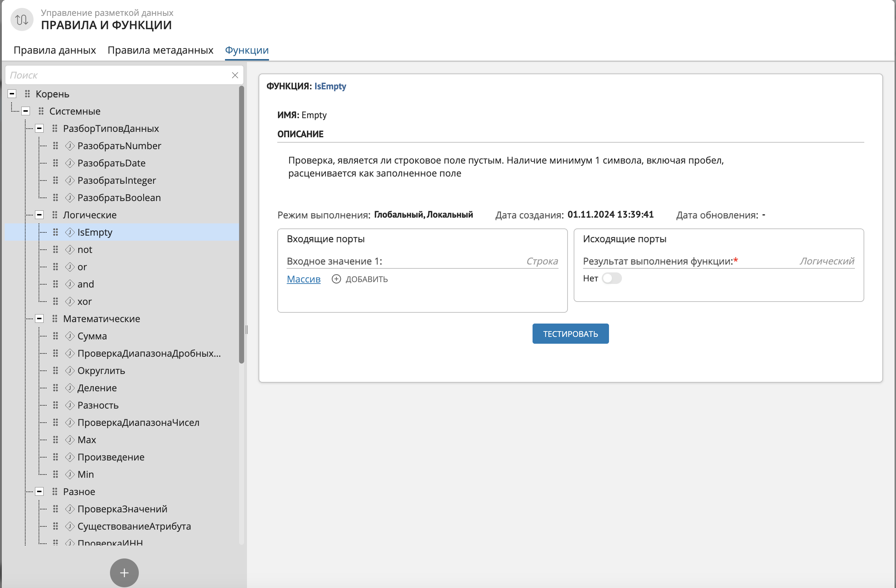Click the drag handle beside Сумма
The width and height of the screenshot is (896, 588).
(x=55, y=336)
